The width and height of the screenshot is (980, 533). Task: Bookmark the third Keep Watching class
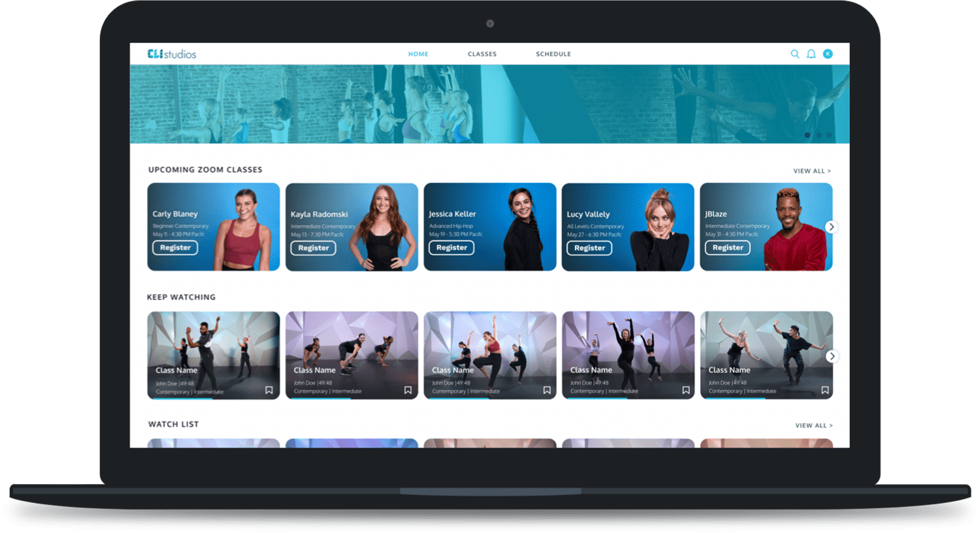(547, 391)
